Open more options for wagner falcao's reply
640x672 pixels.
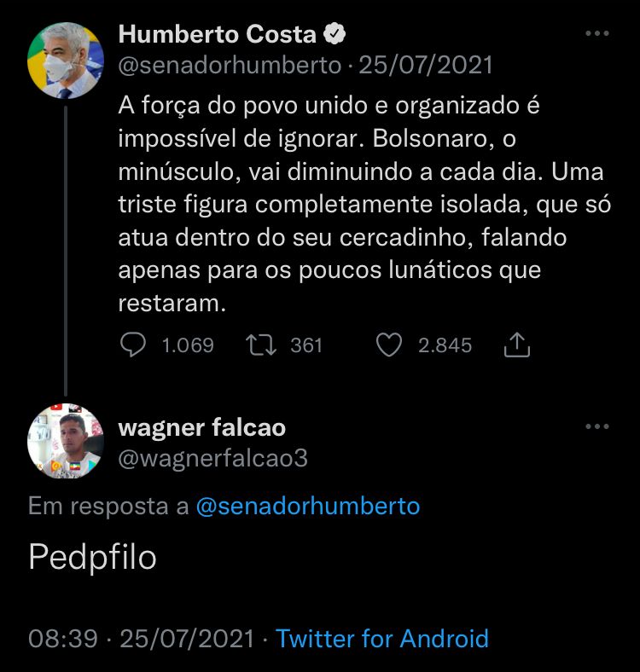[597, 426]
